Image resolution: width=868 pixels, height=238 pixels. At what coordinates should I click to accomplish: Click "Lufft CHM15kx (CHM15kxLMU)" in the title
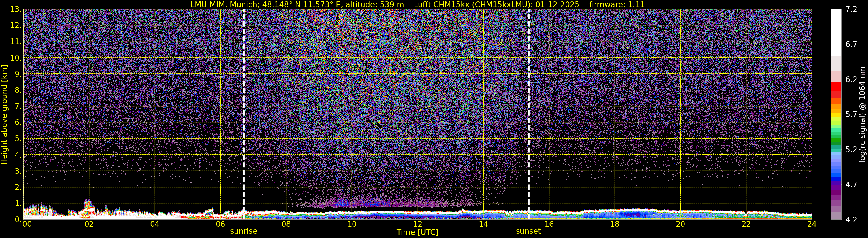[x=473, y=5]
